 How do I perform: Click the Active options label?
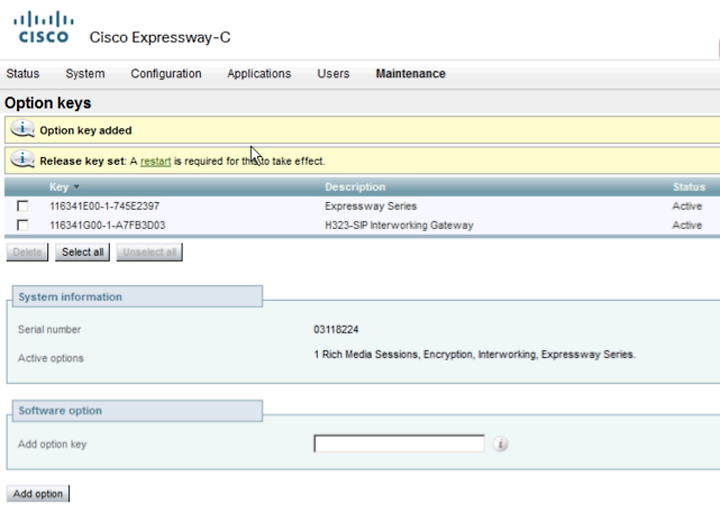(x=51, y=358)
